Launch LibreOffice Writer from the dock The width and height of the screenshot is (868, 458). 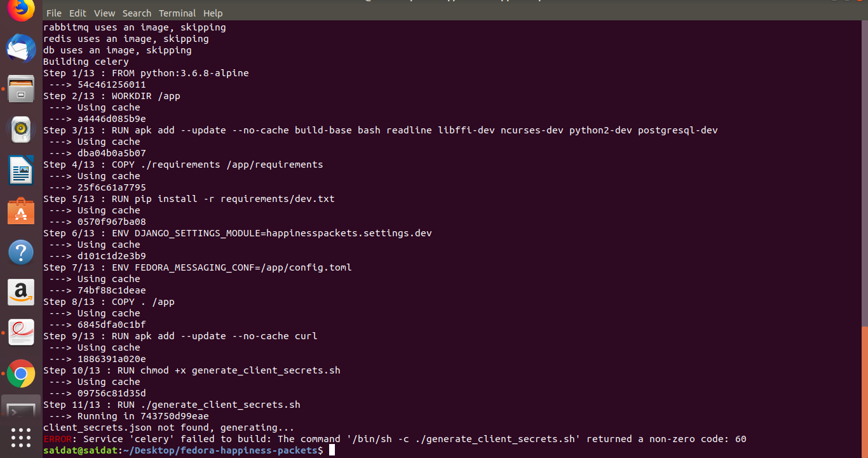(x=21, y=170)
